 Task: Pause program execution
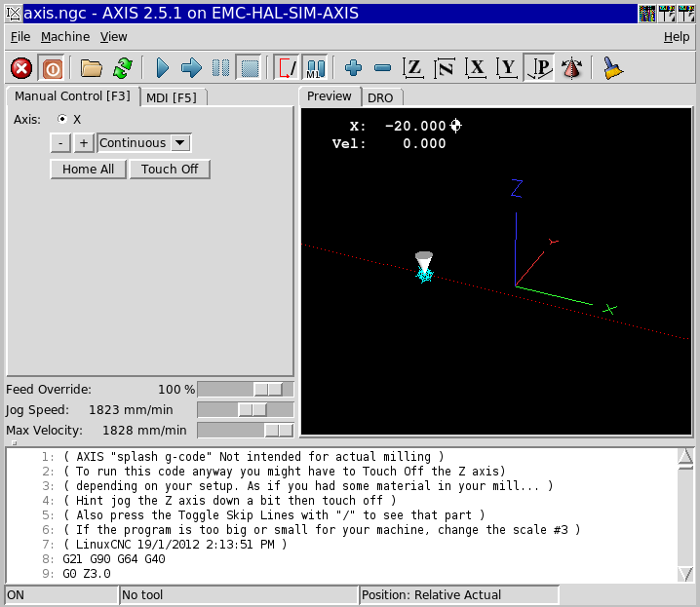(220, 68)
